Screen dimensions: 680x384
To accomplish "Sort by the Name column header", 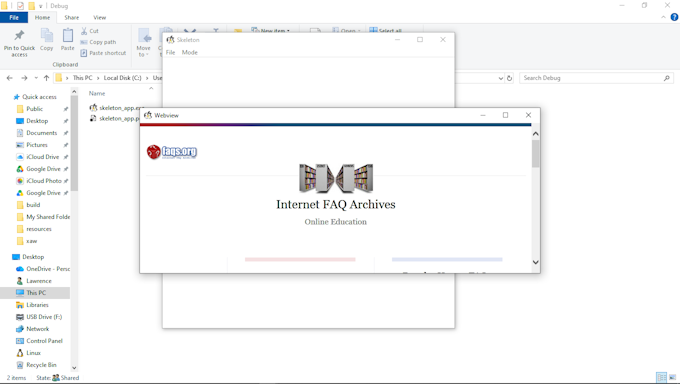I will (97, 93).
